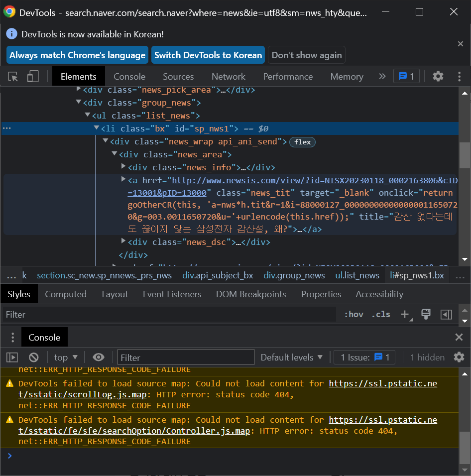Screen dimensions: 471x476
Task: Click the Chrome logo in title bar
Action: pyautogui.click(x=9, y=11)
